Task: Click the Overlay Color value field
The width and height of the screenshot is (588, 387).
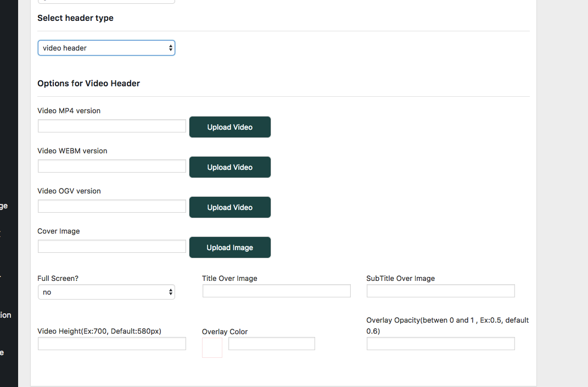Action: (272, 344)
